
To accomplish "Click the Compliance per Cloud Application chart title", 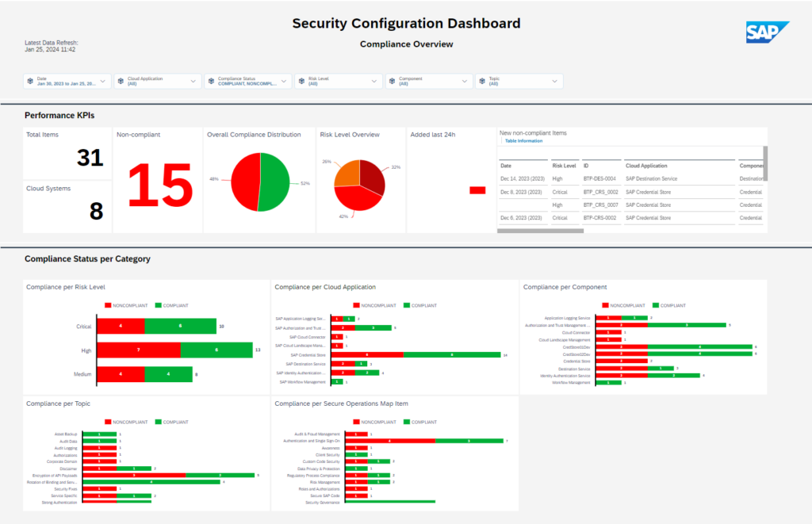I will [x=325, y=287].
